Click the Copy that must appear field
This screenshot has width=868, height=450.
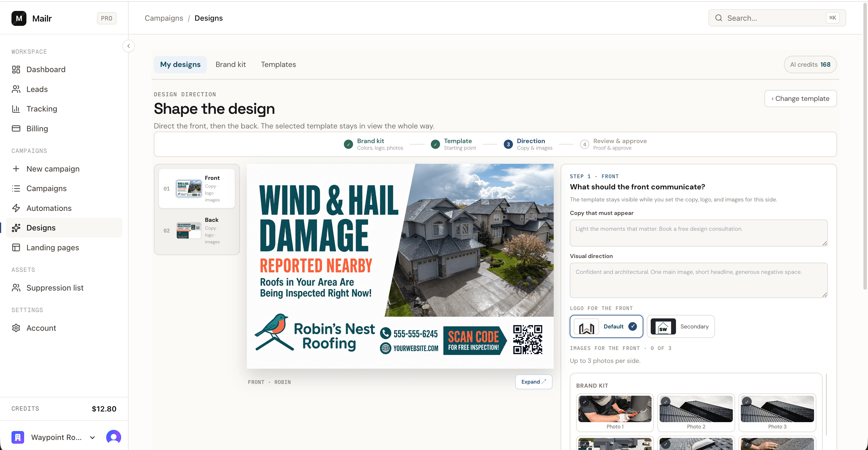pyautogui.click(x=699, y=233)
